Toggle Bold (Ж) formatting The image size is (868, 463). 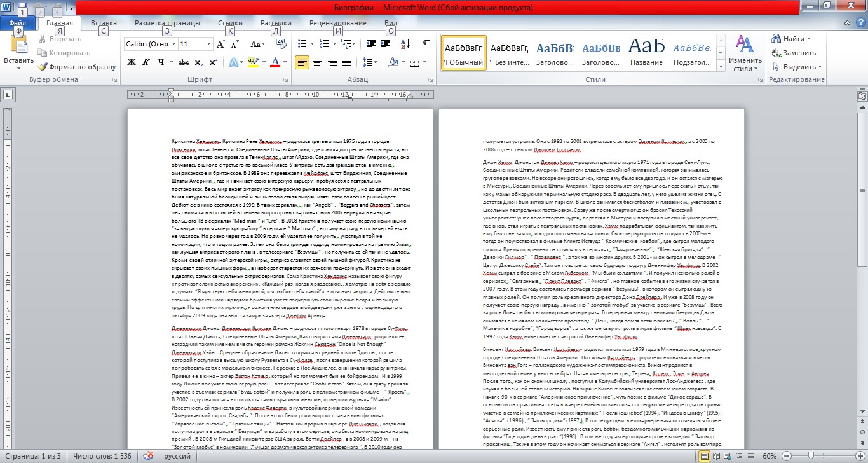click(x=132, y=62)
